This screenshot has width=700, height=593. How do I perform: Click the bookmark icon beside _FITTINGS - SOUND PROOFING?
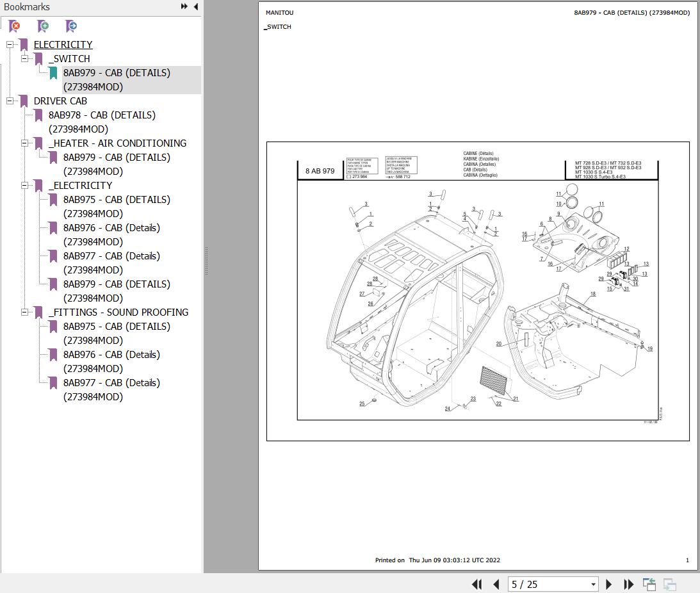(39, 312)
